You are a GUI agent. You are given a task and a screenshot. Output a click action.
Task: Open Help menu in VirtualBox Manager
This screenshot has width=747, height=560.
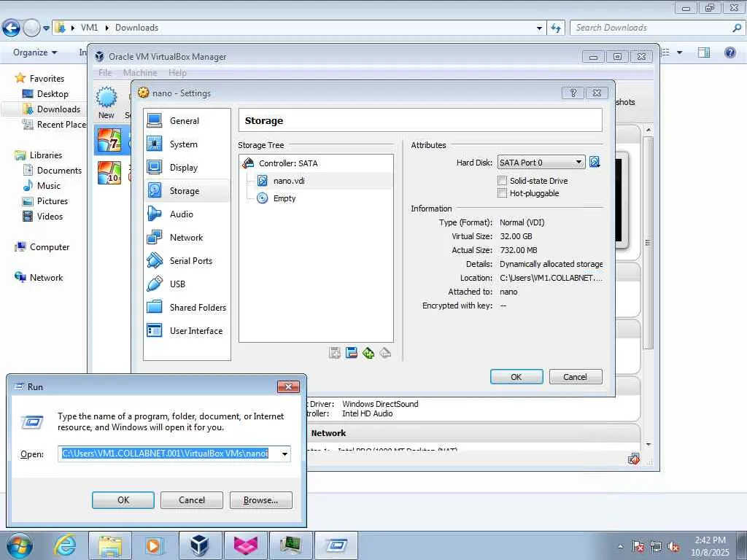(177, 72)
